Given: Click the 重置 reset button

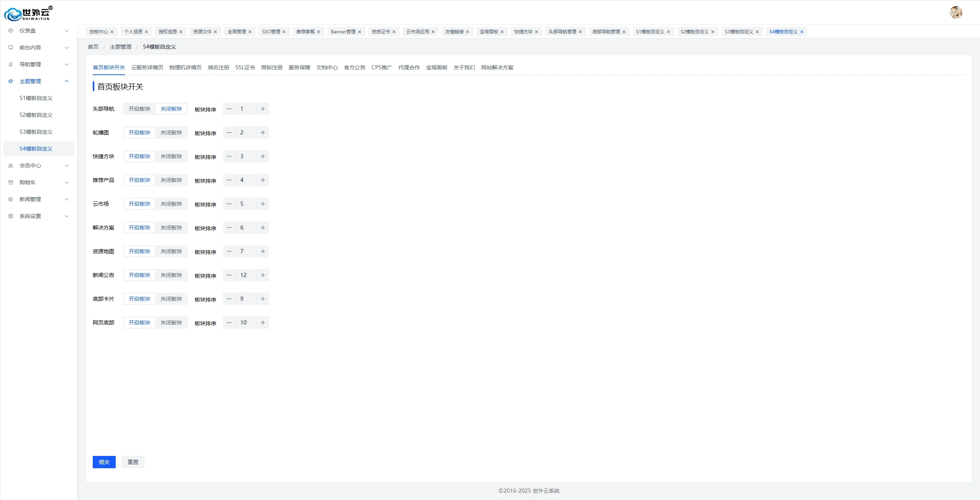Looking at the screenshot, I should (133, 462).
